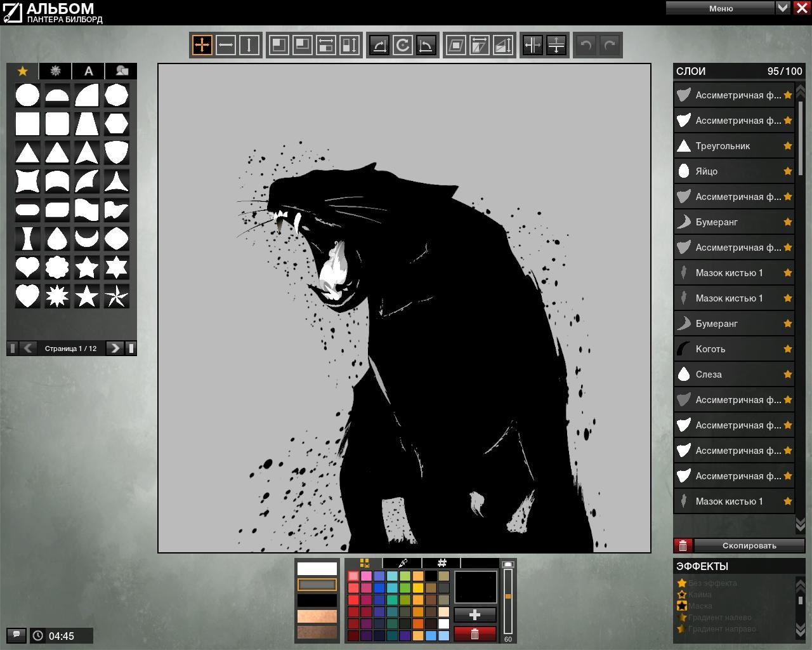
Task: Pick the pink color swatch in the palette
Action: pos(366,576)
